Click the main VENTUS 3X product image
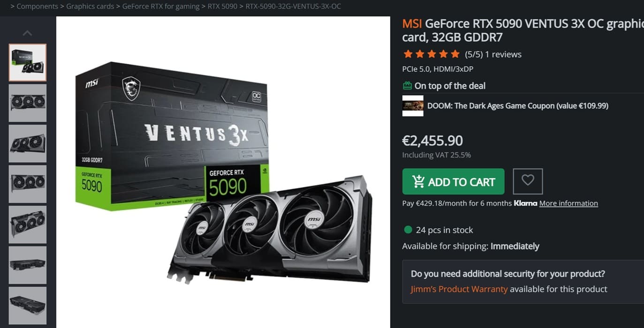This screenshot has height=328, width=644. coord(223,172)
